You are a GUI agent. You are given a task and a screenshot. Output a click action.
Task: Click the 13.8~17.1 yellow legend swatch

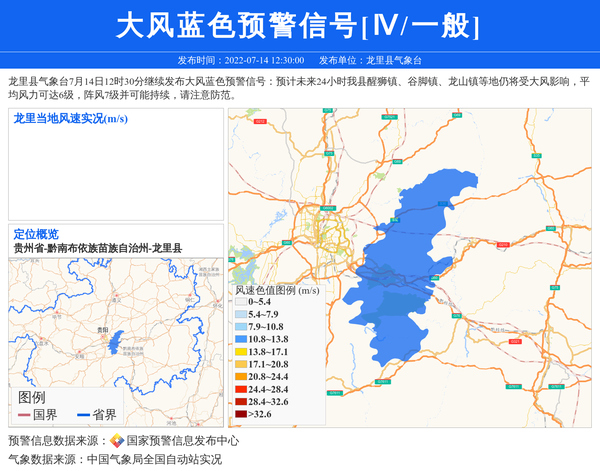click(240, 352)
